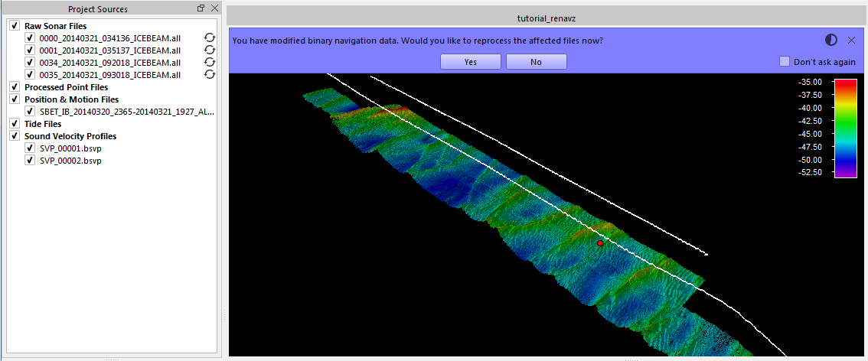Click the depth color scale bar
The height and width of the screenshot is (361, 868).
(845, 128)
